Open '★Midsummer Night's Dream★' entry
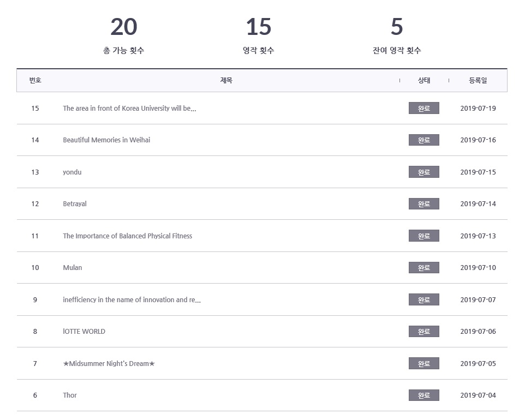 pyautogui.click(x=109, y=363)
